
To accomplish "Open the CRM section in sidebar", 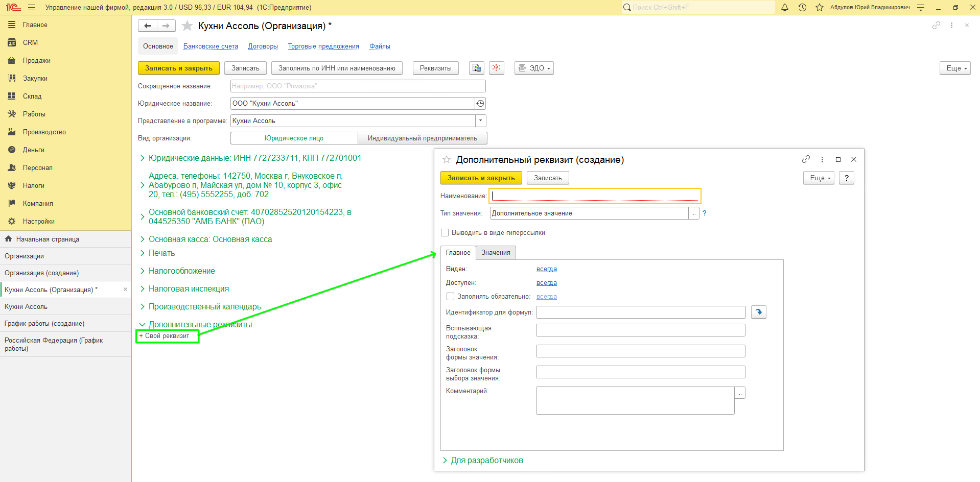I will [x=30, y=43].
